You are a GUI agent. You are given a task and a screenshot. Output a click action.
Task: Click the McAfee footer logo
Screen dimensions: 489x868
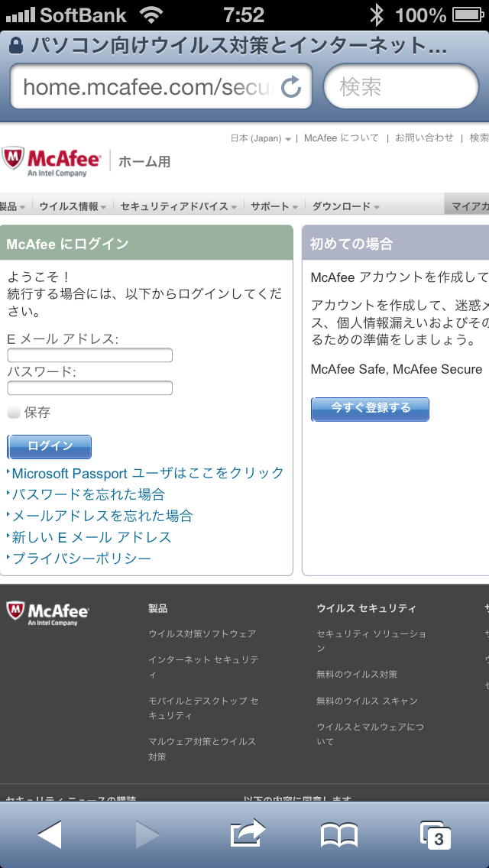(47, 614)
